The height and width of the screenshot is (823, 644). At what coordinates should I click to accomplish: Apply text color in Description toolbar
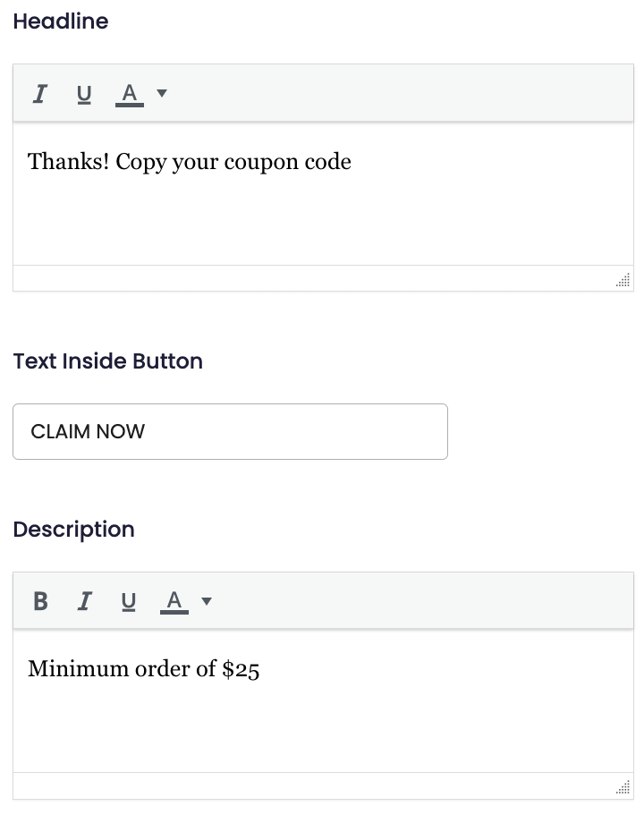click(174, 601)
